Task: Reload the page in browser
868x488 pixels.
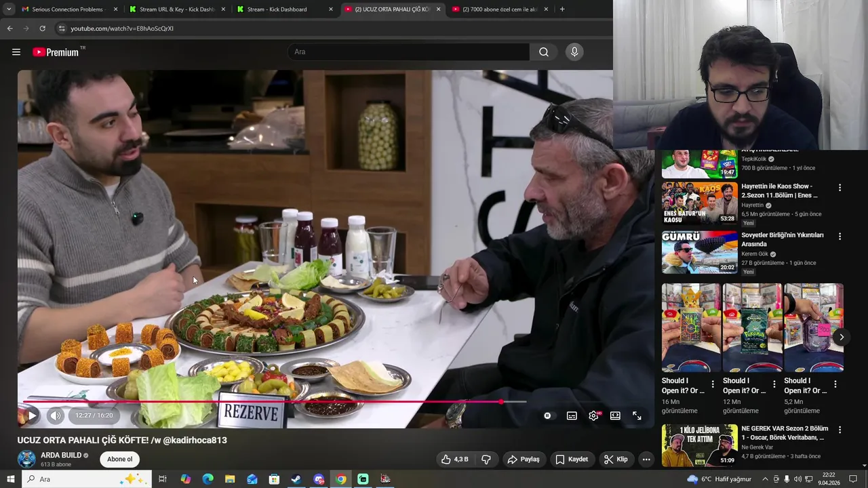Action: 42,28
